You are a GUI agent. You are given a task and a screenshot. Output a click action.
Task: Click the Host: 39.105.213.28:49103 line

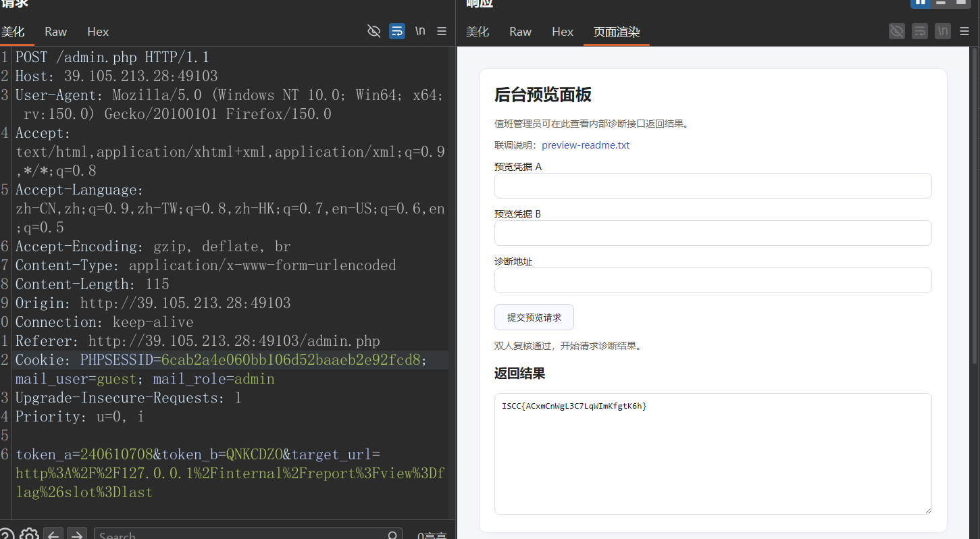[116, 76]
